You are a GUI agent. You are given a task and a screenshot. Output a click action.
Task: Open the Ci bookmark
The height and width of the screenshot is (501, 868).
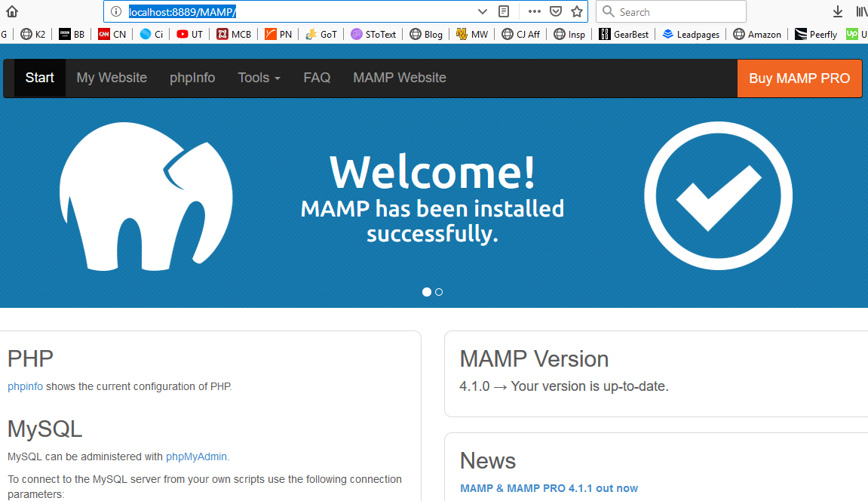pos(152,34)
